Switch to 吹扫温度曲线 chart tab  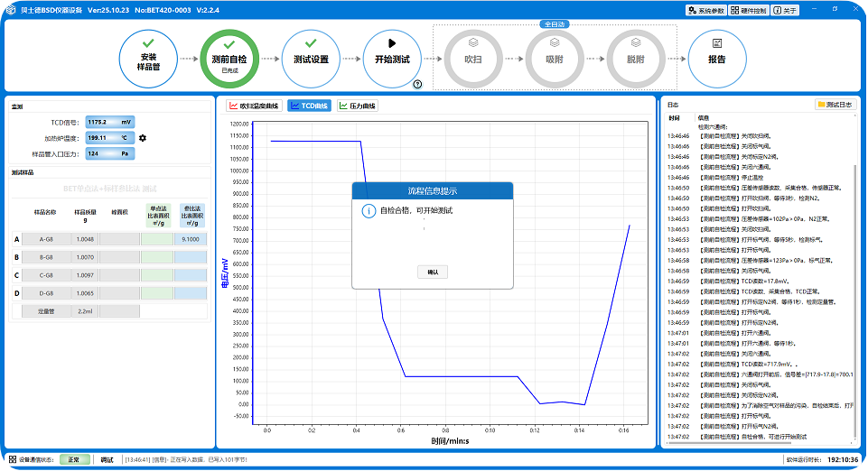(x=255, y=106)
